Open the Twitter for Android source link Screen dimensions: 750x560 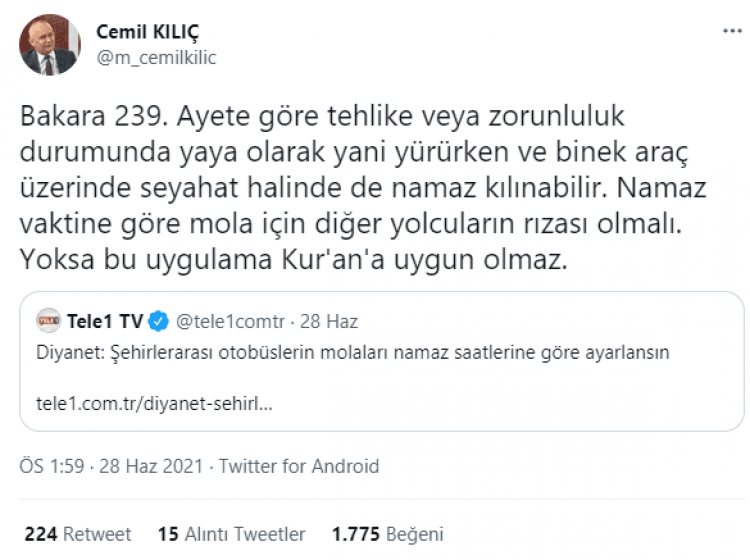click(299, 466)
